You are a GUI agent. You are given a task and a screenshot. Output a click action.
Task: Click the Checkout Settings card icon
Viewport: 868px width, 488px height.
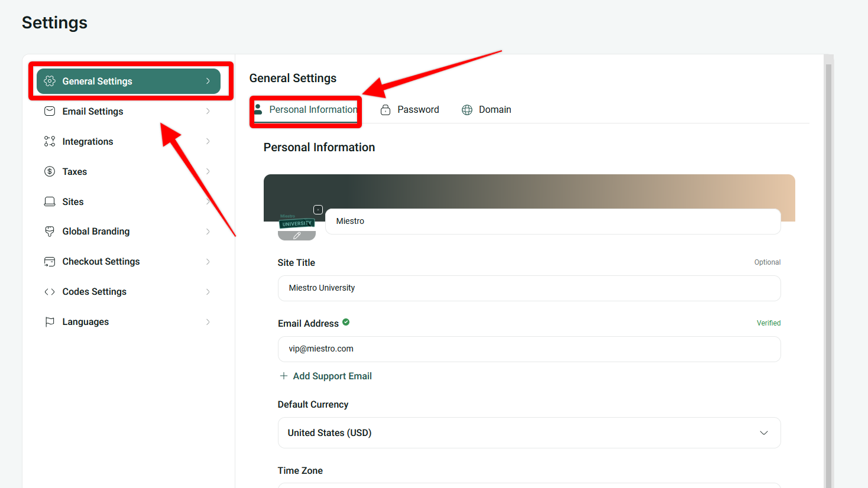tap(50, 262)
